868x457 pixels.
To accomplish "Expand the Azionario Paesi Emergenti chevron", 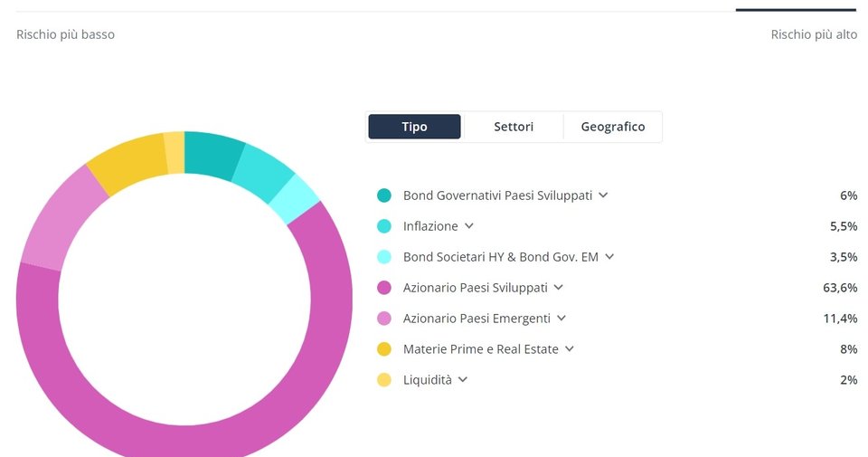I will click(x=561, y=319).
